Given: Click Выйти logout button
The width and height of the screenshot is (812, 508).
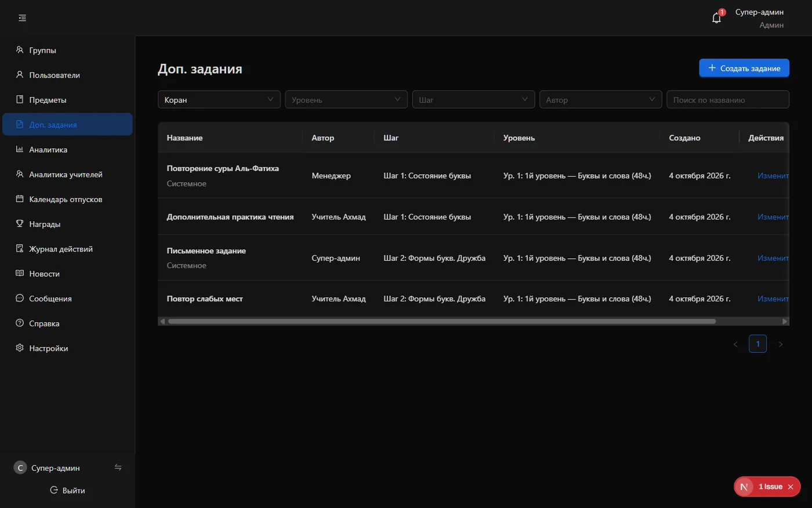Looking at the screenshot, I should [x=67, y=490].
